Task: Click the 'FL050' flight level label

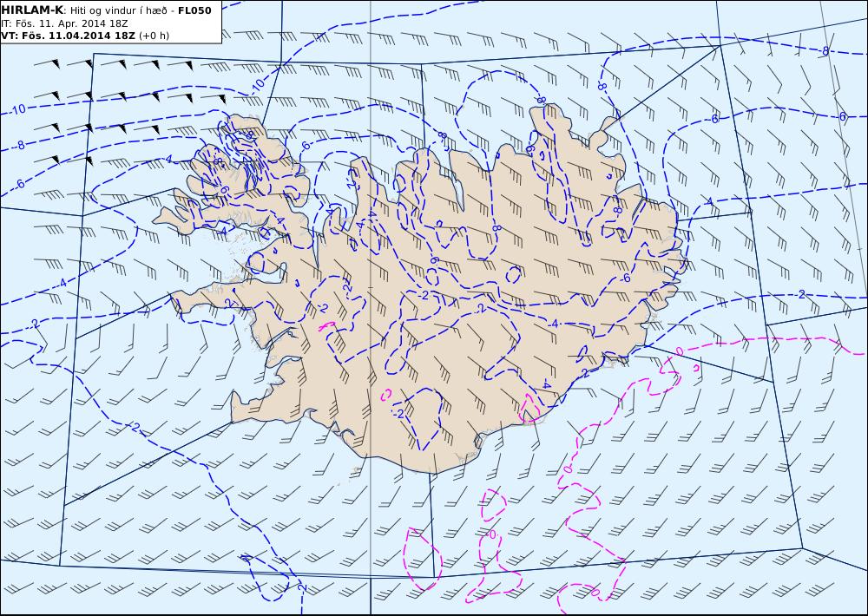Action: click(x=194, y=10)
